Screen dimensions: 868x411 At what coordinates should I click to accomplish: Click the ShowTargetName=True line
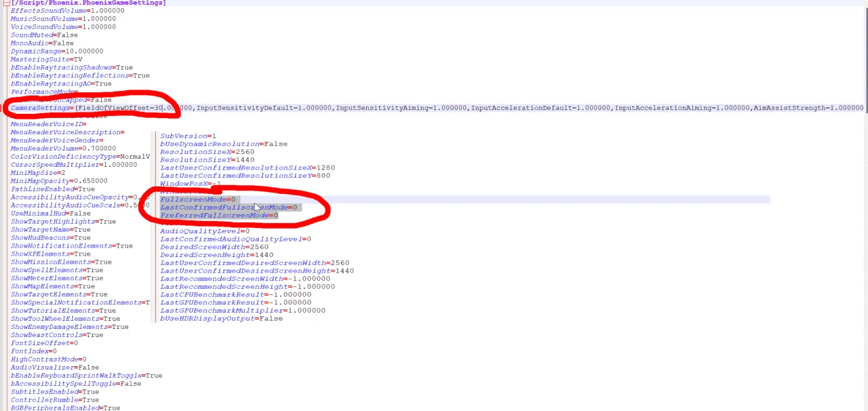click(x=51, y=231)
